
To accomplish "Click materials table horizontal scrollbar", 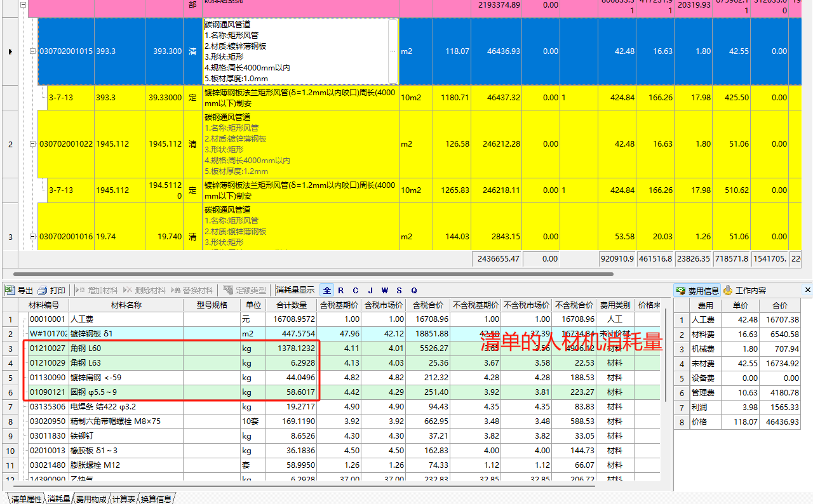I will click(305, 486).
